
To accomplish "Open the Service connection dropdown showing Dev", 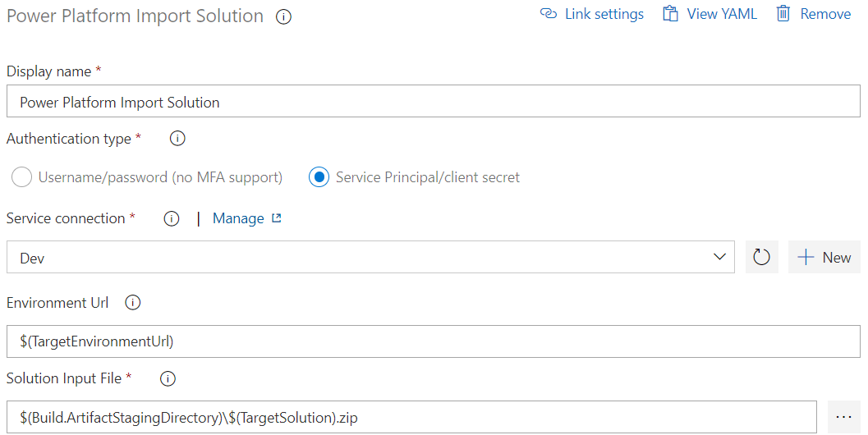I will pyautogui.click(x=370, y=258).
